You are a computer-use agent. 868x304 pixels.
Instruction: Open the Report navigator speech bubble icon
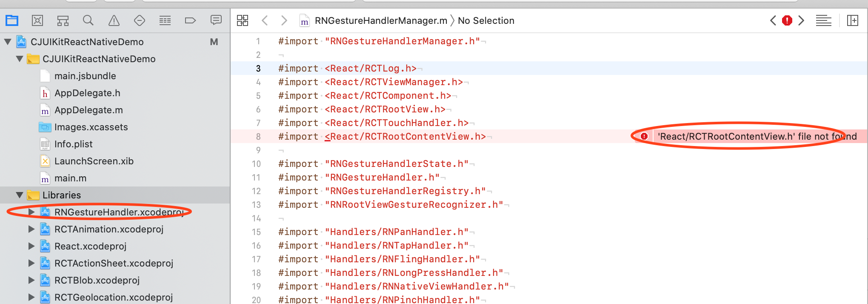[x=216, y=20]
